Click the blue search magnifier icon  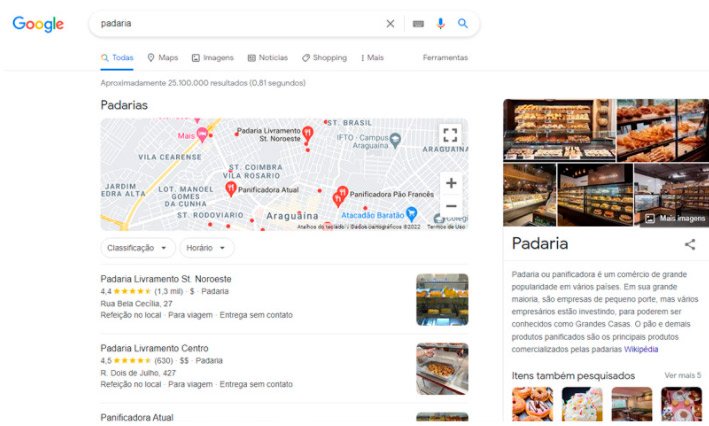463,23
